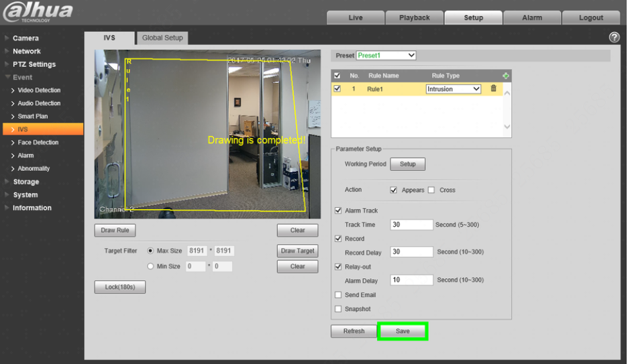This screenshot has height=364, width=628.
Task: Click the Save button
Action: [403, 331]
